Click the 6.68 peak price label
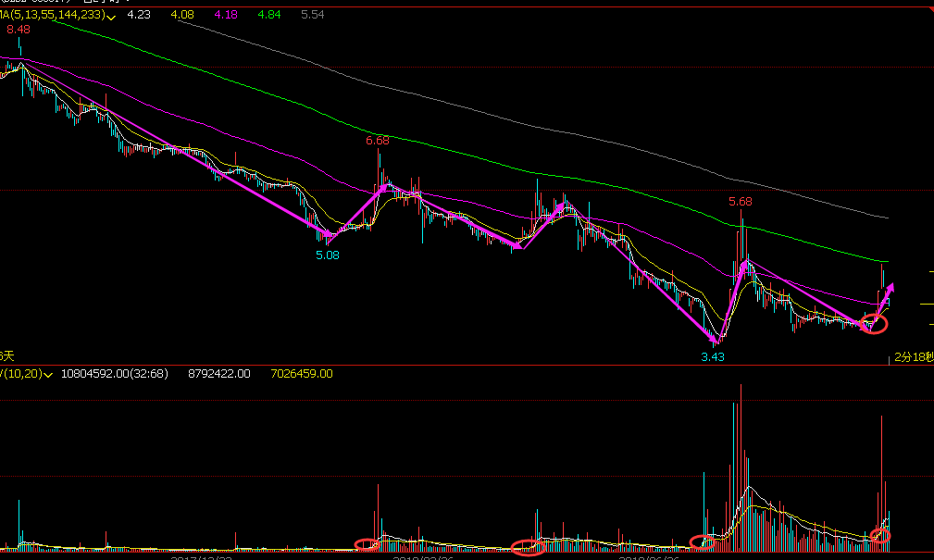934x560 pixels. point(378,141)
